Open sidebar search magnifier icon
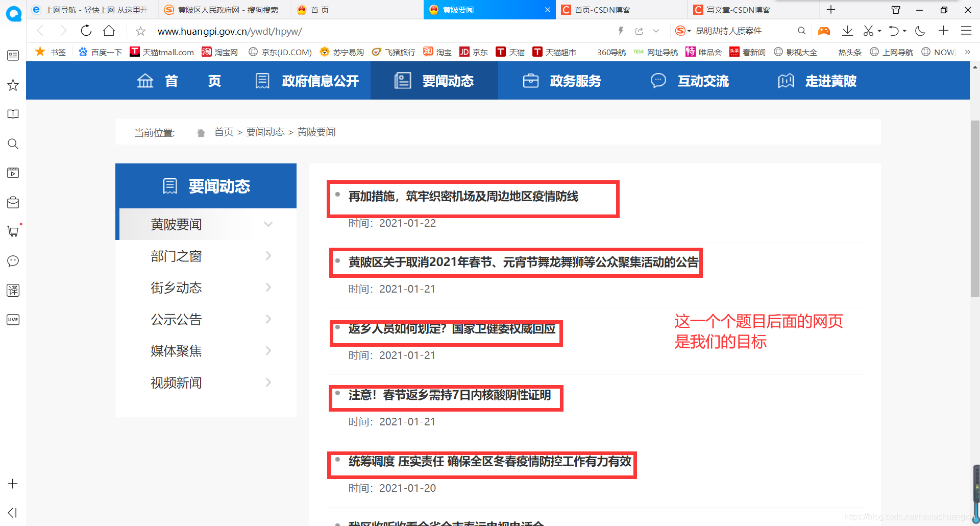This screenshot has width=980, height=526. click(13, 144)
